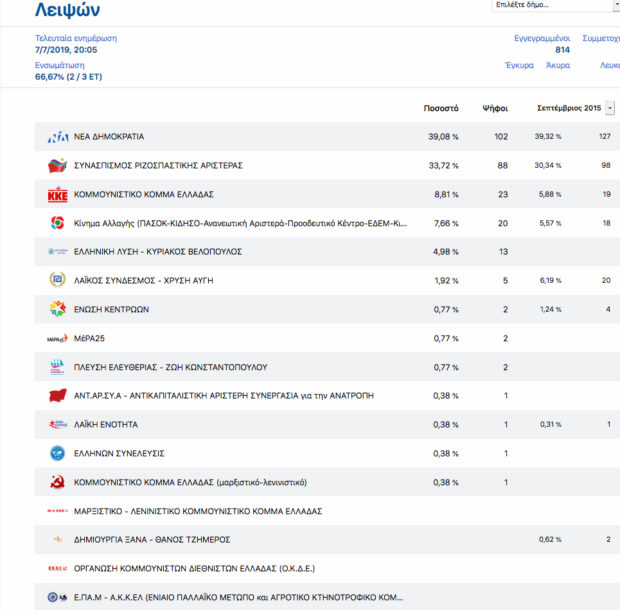Click the Λαϊκή Ενότητα logo
Image resolution: width=620 pixels, height=610 pixels.
click(58, 424)
